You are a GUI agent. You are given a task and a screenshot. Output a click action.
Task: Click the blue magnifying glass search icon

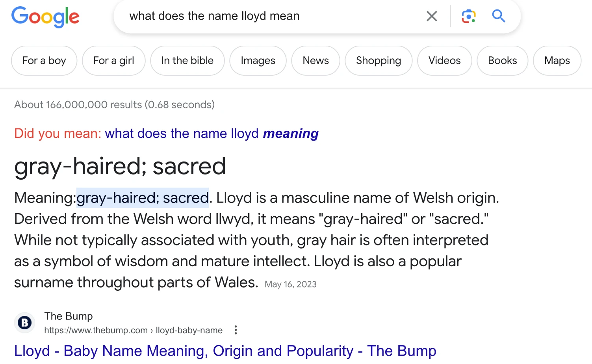[498, 16]
